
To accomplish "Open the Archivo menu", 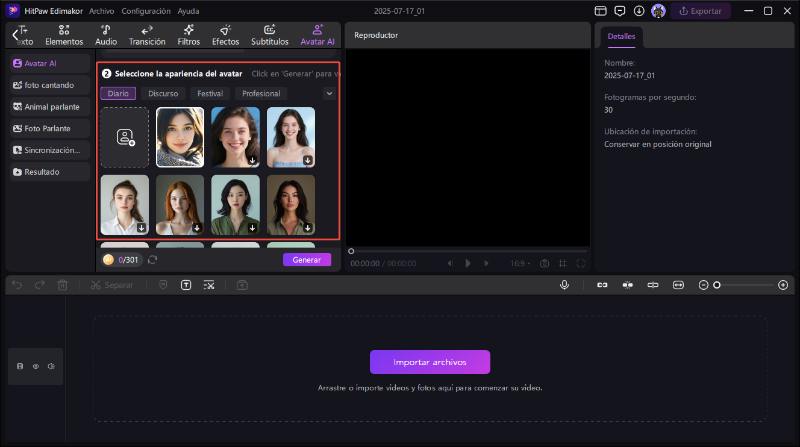I will [102, 11].
